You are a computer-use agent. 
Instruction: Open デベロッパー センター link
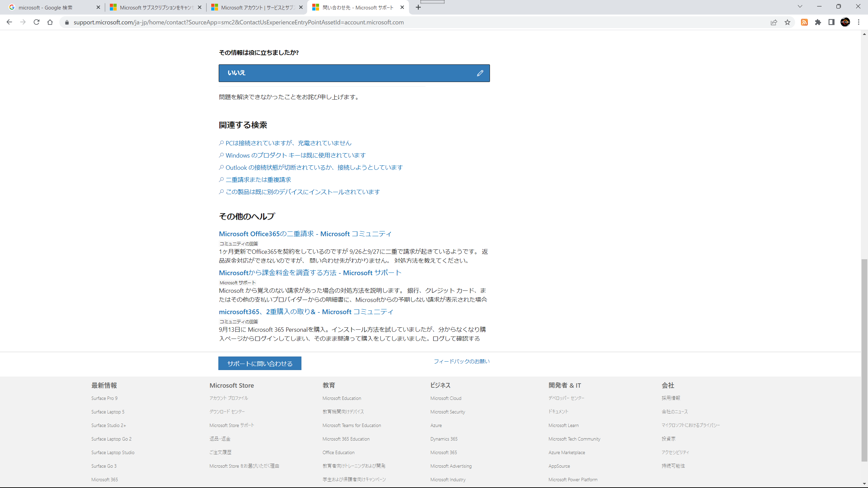coord(567,398)
